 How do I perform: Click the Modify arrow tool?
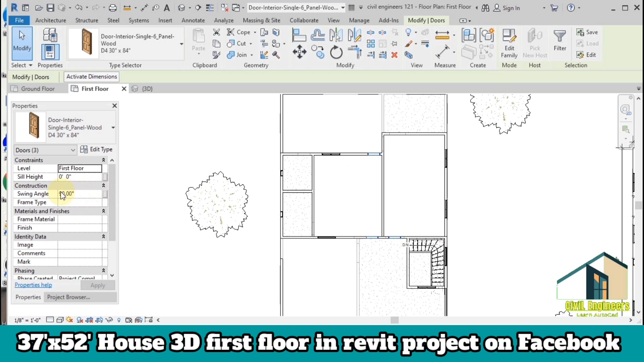[22, 44]
